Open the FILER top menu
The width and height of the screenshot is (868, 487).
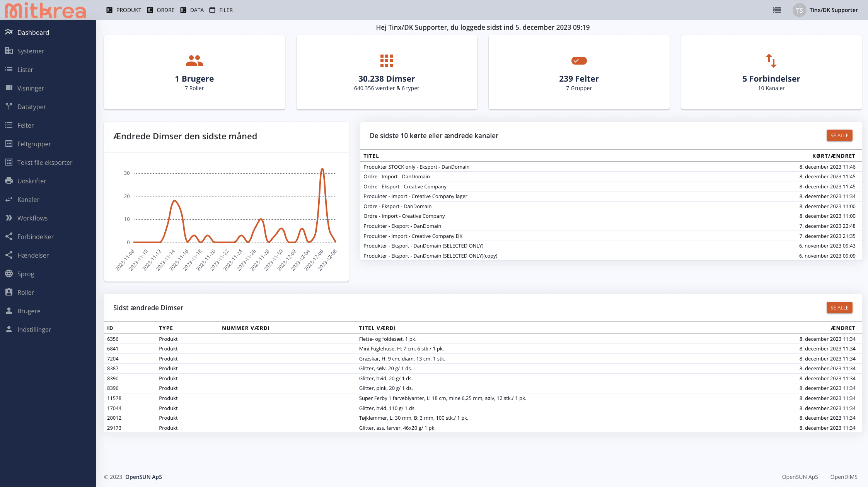point(221,10)
